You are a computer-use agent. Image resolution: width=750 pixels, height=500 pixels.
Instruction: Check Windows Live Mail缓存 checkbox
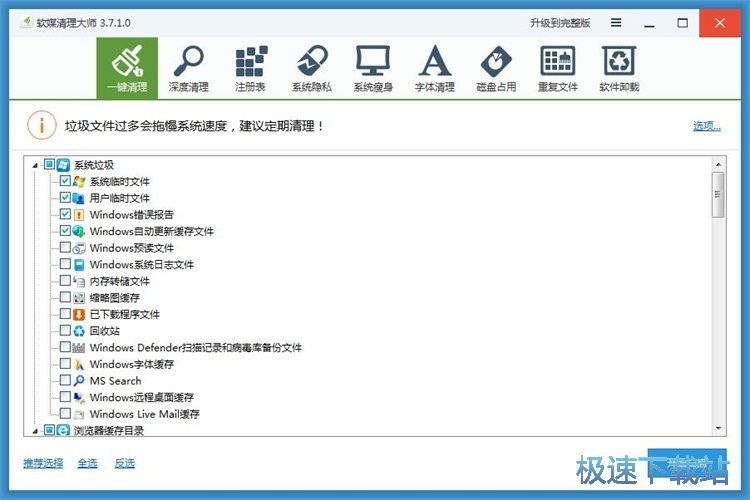65,413
